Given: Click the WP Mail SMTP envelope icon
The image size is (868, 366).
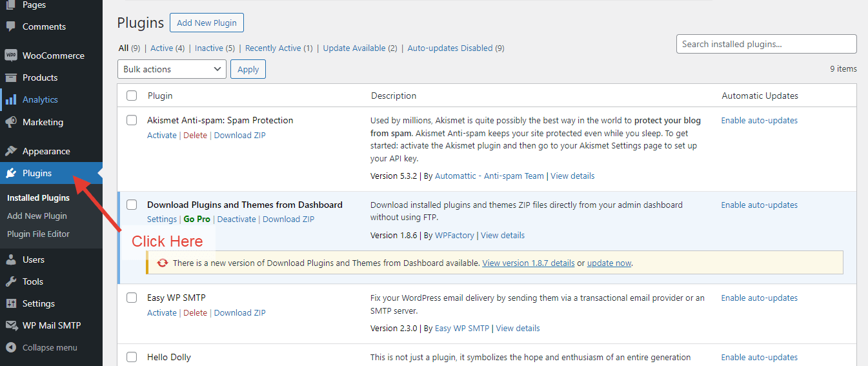Looking at the screenshot, I should pos(11,325).
